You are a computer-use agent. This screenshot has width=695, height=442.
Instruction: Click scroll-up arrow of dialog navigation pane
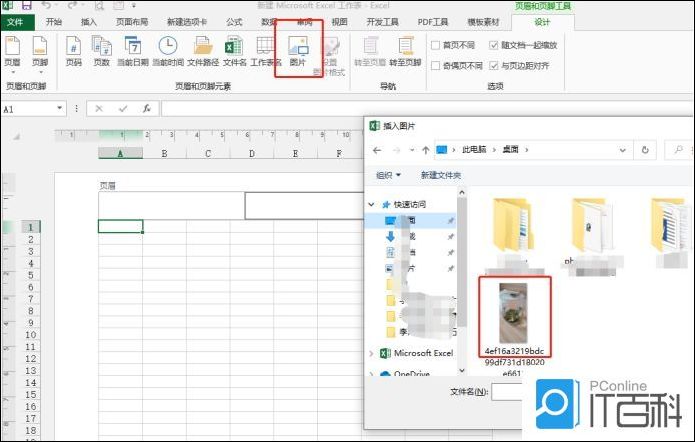[462, 192]
